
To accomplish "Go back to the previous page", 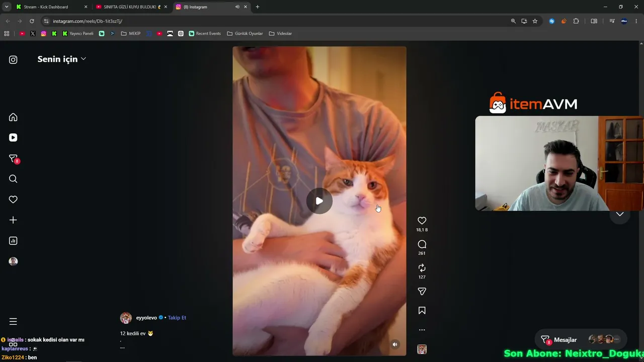I will click(x=8, y=21).
